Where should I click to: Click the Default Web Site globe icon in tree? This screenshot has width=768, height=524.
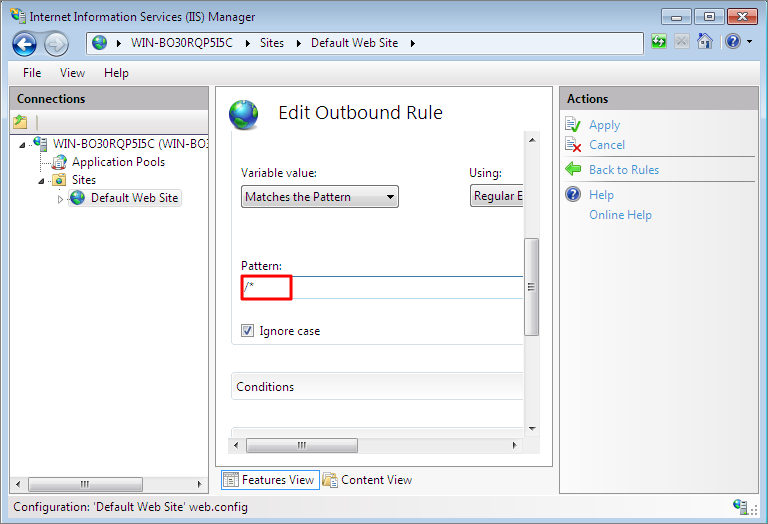coord(77,198)
